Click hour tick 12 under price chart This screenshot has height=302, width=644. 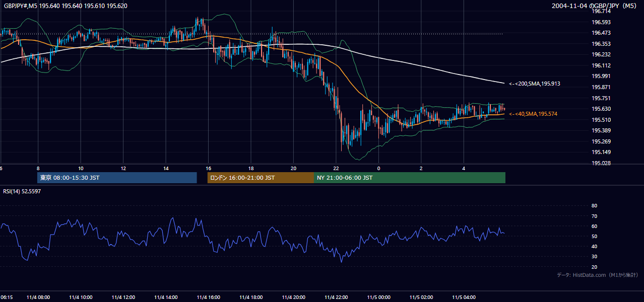coord(123,168)
